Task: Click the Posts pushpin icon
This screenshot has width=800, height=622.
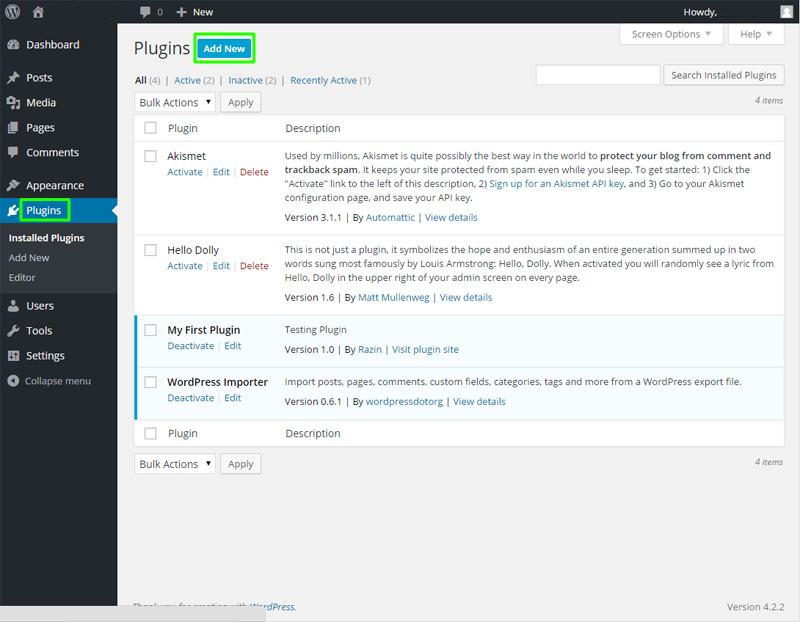Action: point(13,78)
